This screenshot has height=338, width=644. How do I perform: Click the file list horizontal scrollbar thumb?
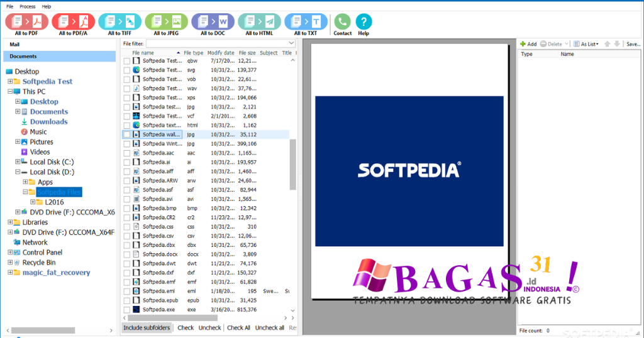173,318
